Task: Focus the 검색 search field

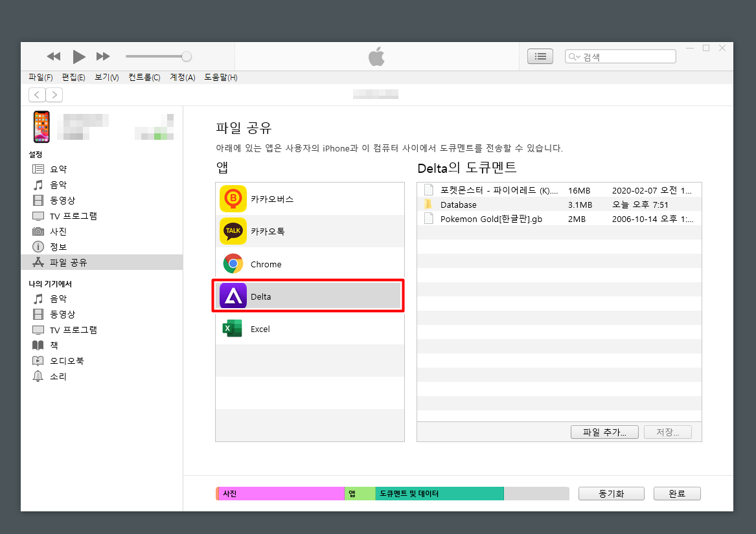Action: [x=621, y=56]
